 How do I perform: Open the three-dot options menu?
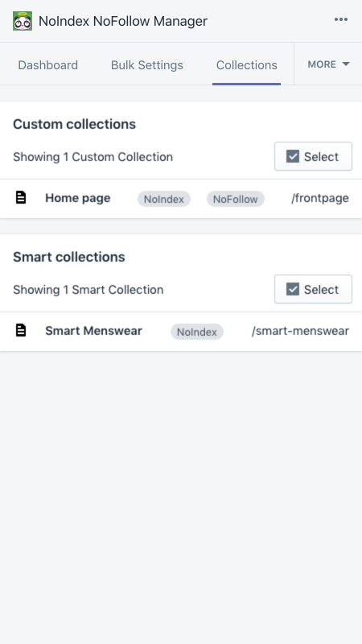341,19
